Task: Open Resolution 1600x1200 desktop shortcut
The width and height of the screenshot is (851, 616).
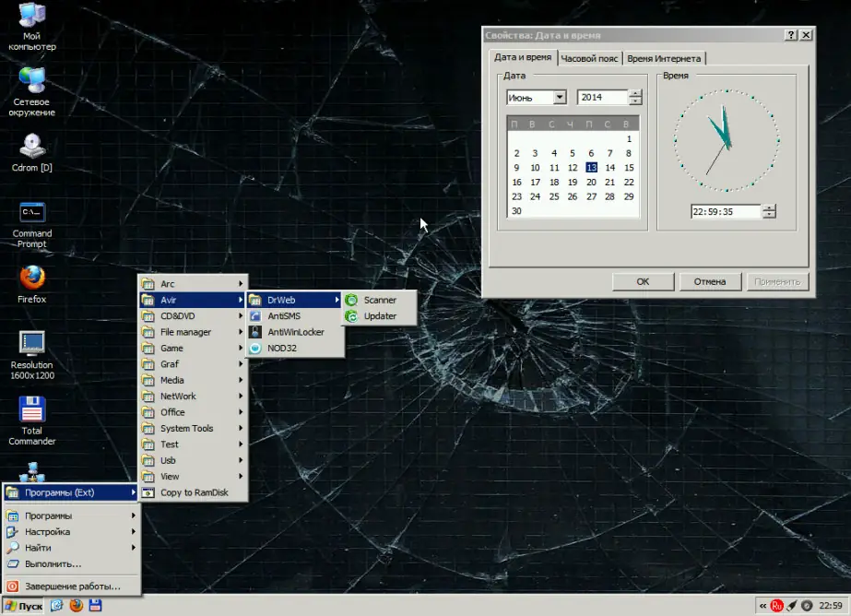Action: tap(31, 355)
